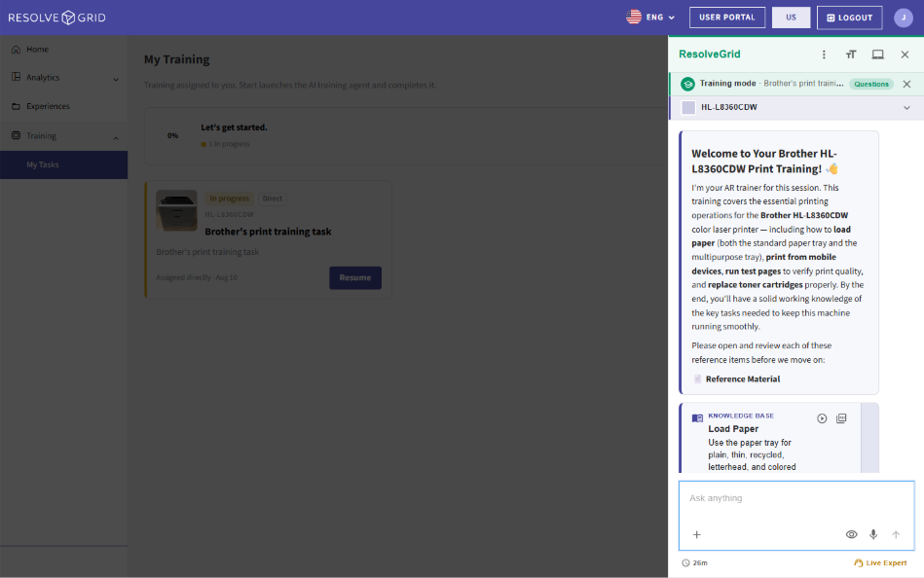Click the Reference Material document icon
The width and height of the screenshot is (924, 578).
698,379
